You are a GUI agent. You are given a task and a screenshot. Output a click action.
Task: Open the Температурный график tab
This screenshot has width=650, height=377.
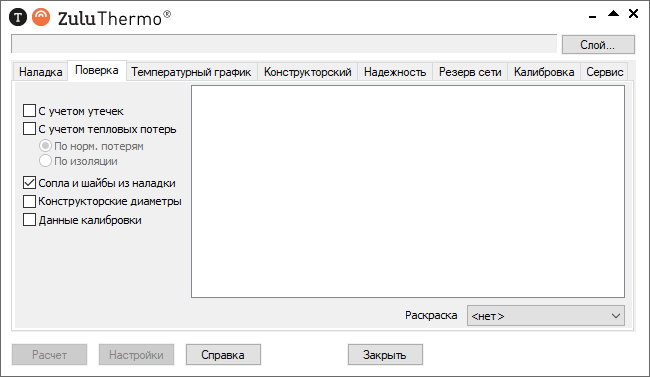click(x=191, y=72)
